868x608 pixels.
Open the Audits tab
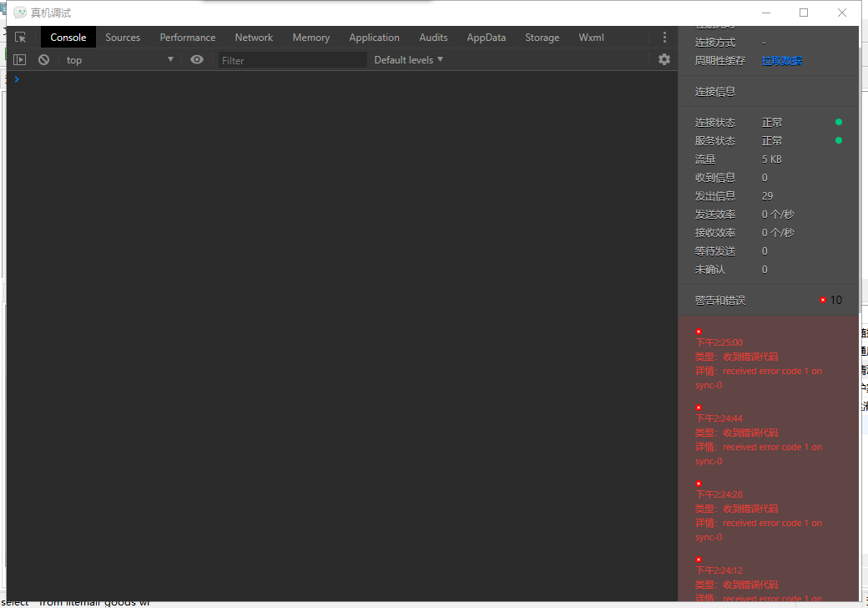click(433, 37)
